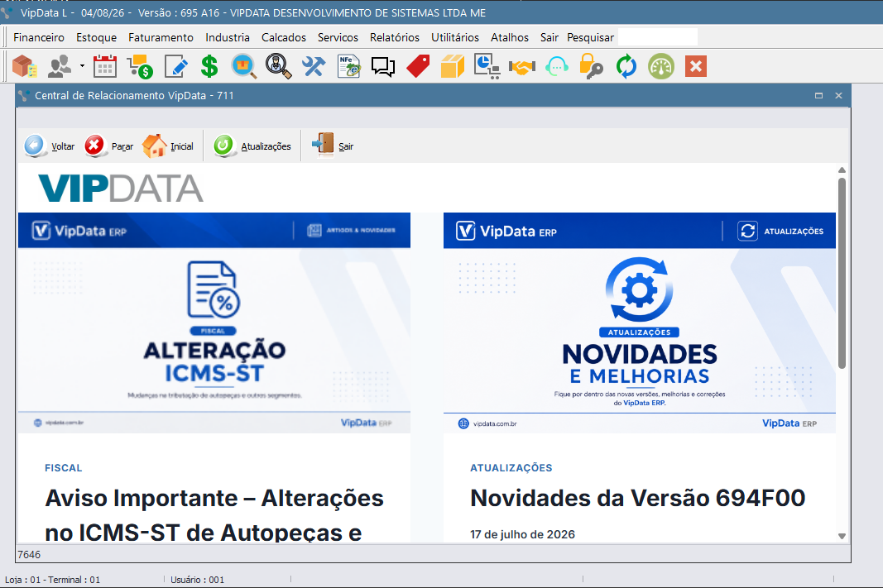This screenshot has height=588, width=883.
Task: Click the tools wrench and hammer icon
Action: coord(313,66)
